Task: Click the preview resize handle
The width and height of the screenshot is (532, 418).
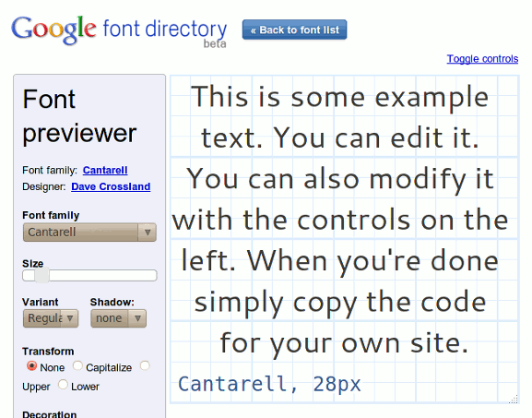Action: point(514,400)
